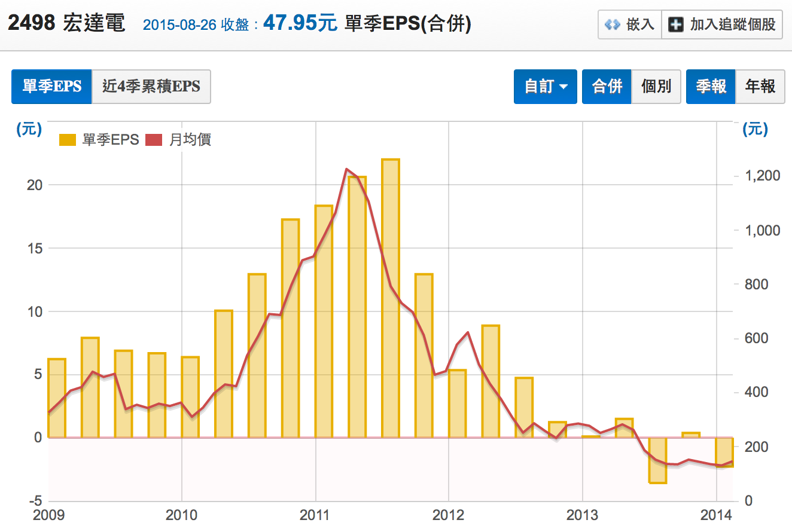Viewport: 792px width, 532px height.
Task: Toggle the 合併 consolidated option
Action: [607, 87]
